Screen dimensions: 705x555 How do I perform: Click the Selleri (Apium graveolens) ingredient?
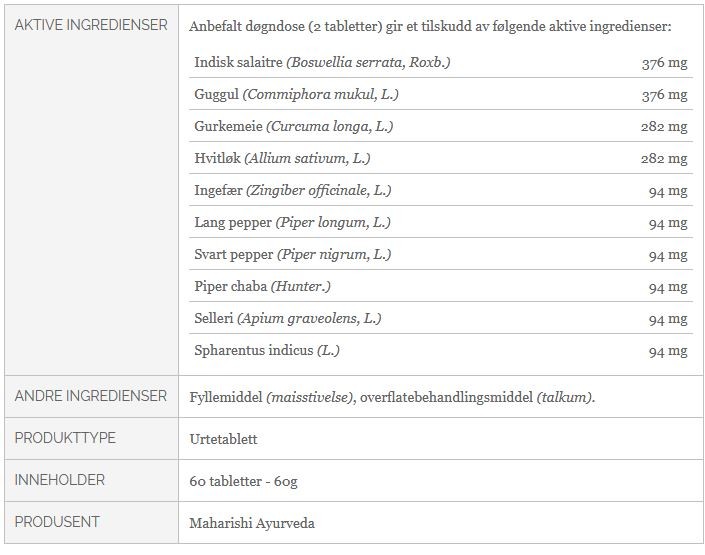pyautogui.click(x=288, y=319)
